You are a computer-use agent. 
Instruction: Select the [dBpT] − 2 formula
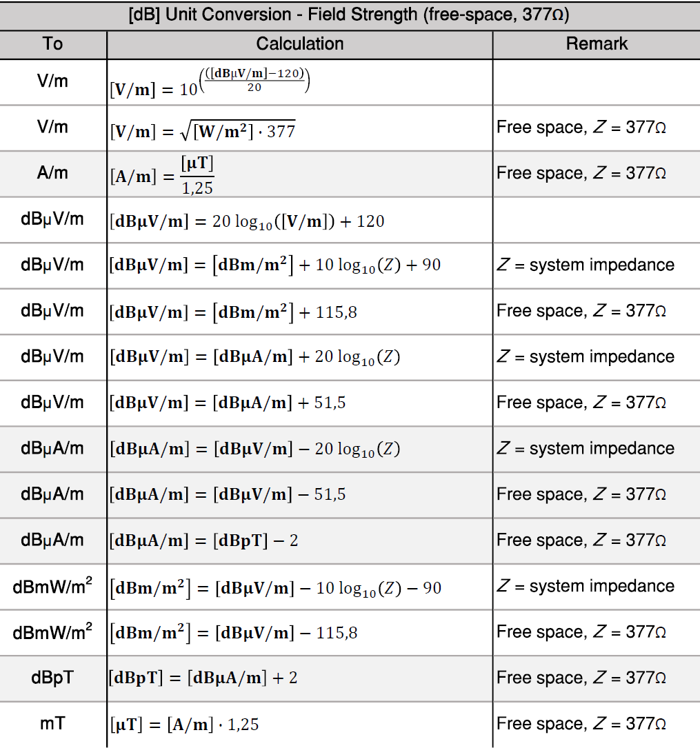coord(204,540)
